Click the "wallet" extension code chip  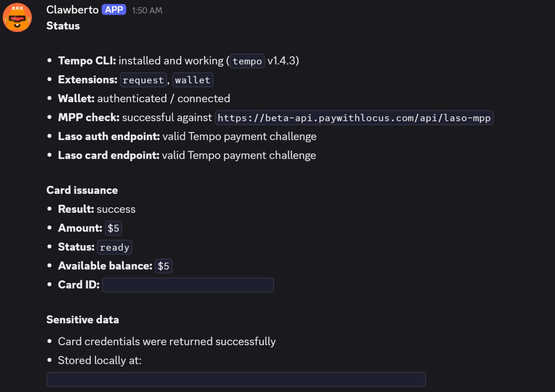point(192,80)
